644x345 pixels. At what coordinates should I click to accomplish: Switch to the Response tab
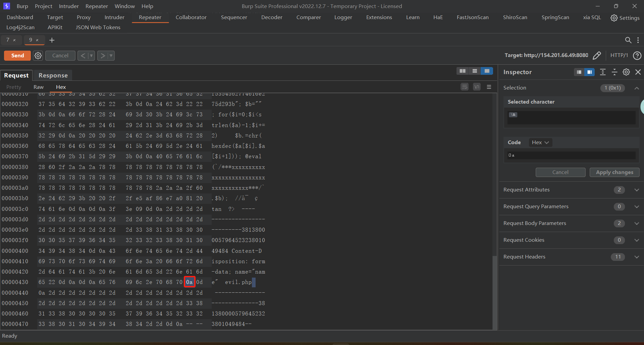(53, 75)
